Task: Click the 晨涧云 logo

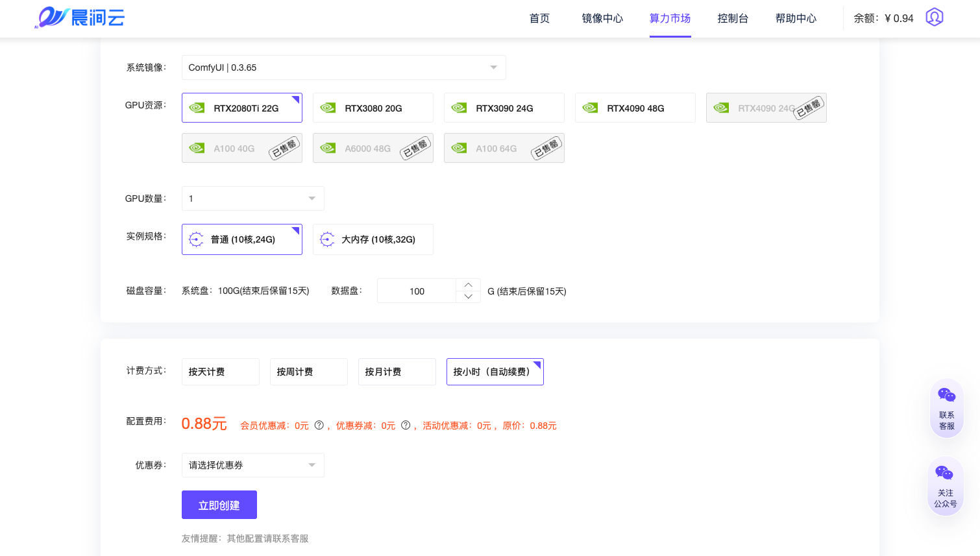Action: pos(79,18)
